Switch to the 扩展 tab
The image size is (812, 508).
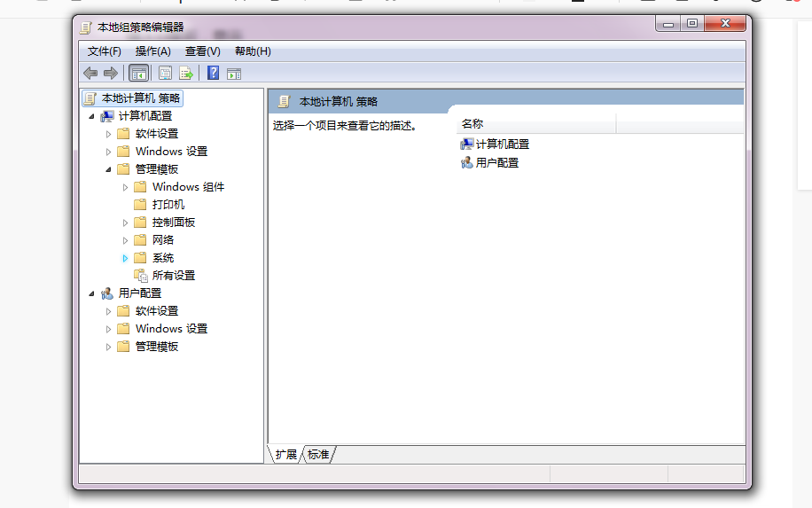285,454
